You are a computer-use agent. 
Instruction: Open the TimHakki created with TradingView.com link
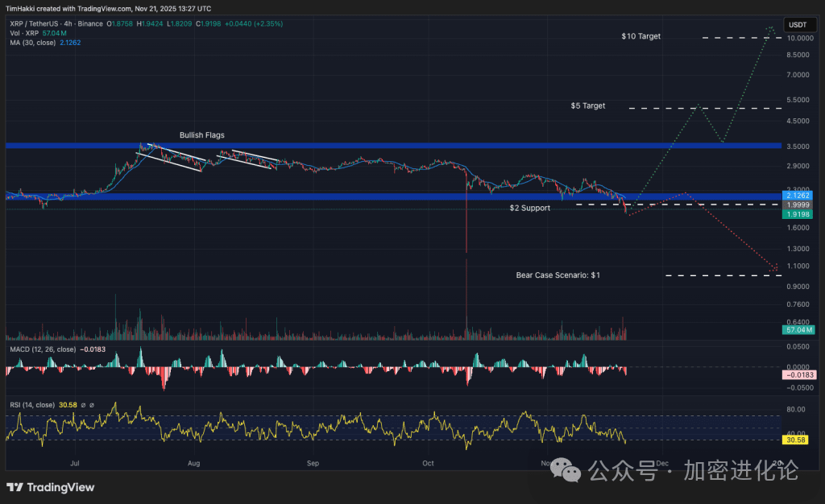coord(68,8)
